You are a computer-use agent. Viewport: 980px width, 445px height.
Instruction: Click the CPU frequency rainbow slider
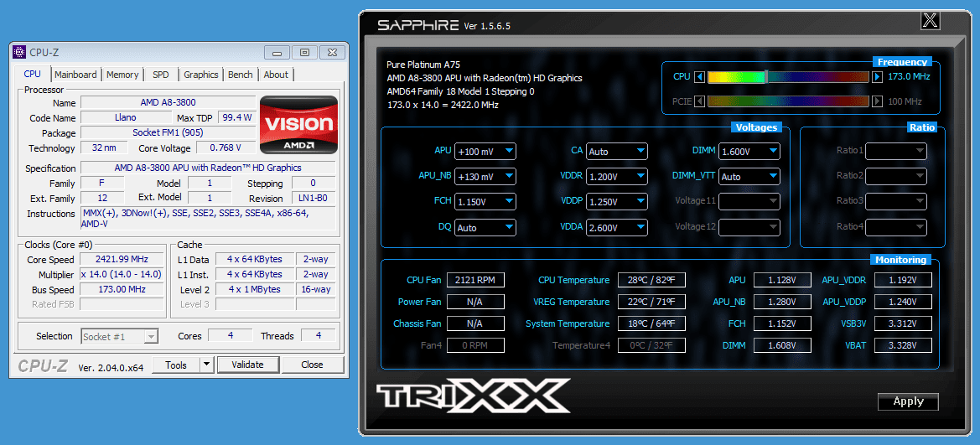(x=788, y=77)
